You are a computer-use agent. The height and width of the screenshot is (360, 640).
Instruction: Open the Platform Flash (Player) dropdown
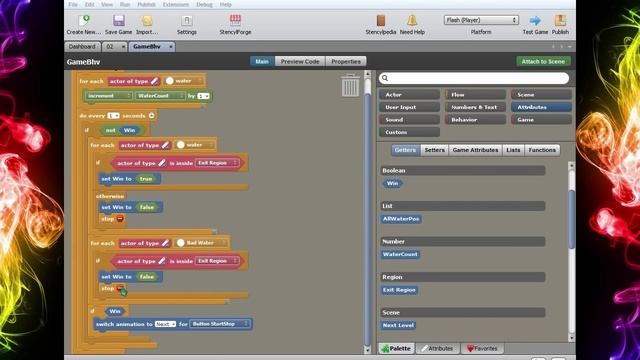coord(481,20)
